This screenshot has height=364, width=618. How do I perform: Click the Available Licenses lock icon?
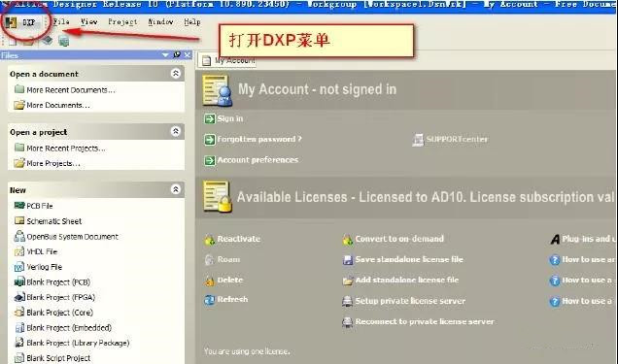(x=217, y=197)
